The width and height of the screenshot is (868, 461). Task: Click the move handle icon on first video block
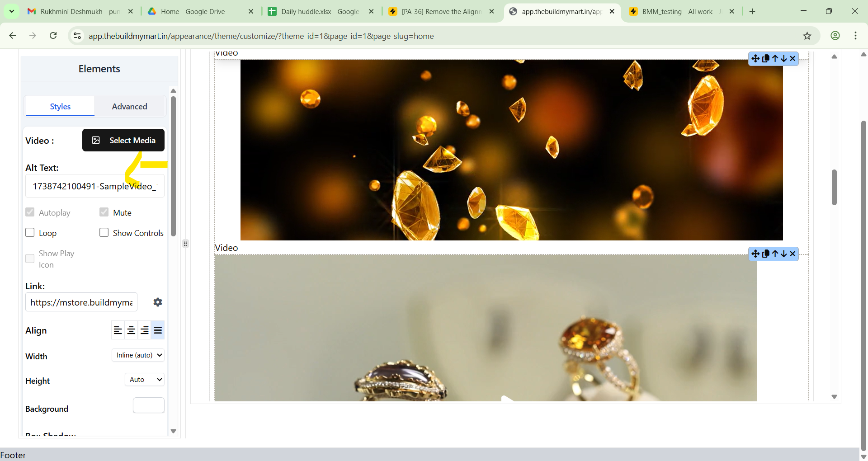coord(755,58)
